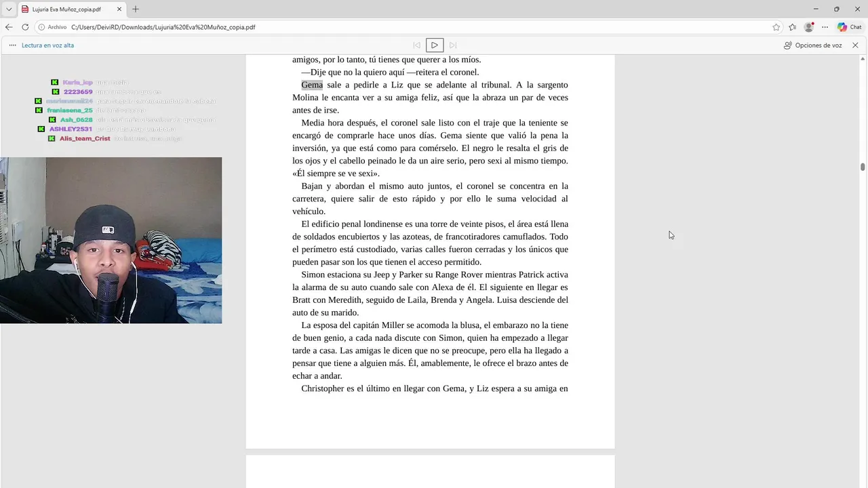This screenshot has width=868, height=488.
Task: Open browser settings and more menu
Action: click(x=825, y=27)
